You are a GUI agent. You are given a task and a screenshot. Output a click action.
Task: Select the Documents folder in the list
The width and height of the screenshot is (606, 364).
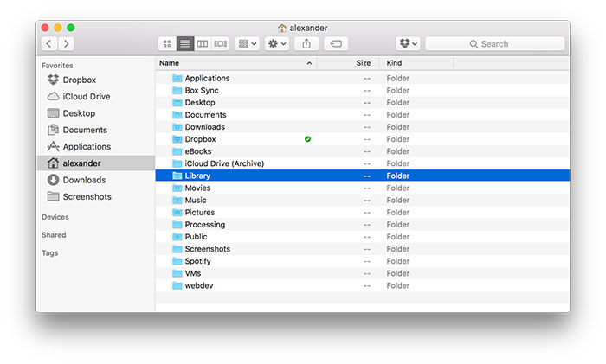click(x=363, y=115)
